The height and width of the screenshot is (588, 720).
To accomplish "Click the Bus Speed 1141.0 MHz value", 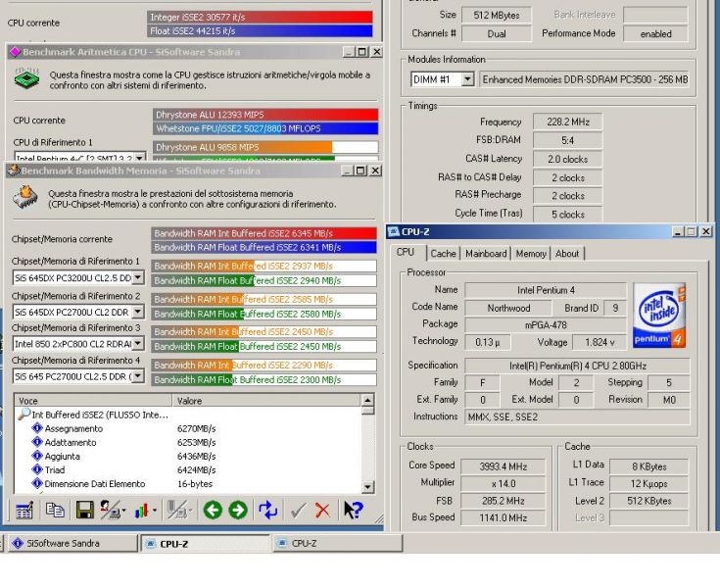I will click(503, 517).
